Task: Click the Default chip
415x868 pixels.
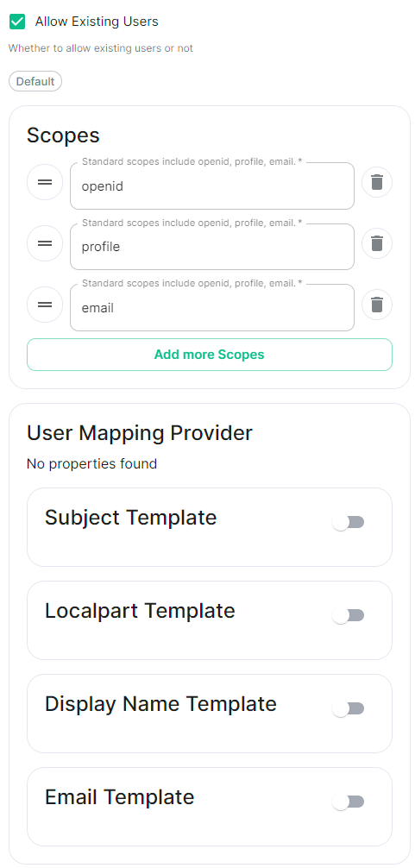Action: click(x=35, y=81)
